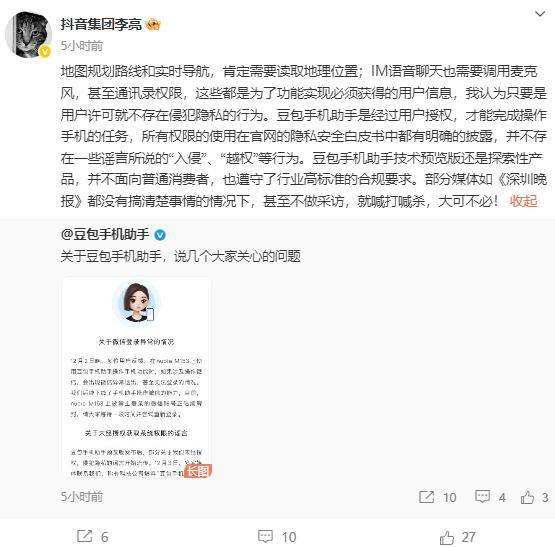
Task: Open comments on quoted post showing 4
Action: (x=490, y=497)
